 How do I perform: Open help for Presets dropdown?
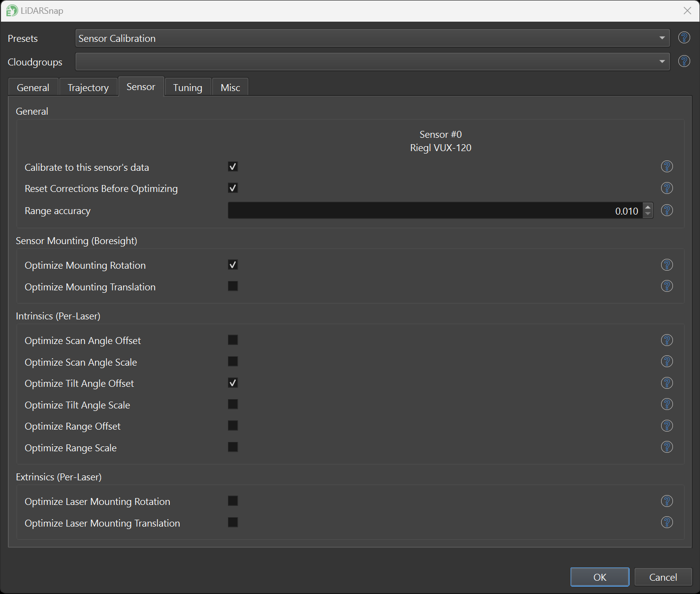(684, 37)
